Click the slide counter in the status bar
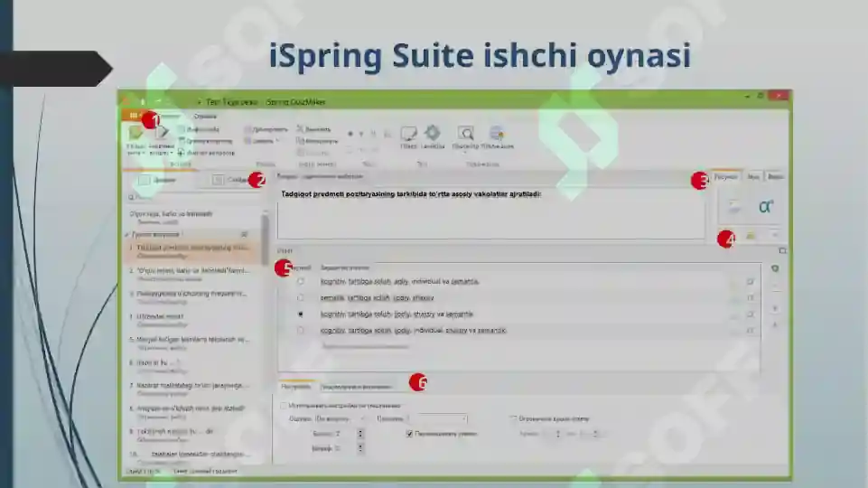 [144, 472]
